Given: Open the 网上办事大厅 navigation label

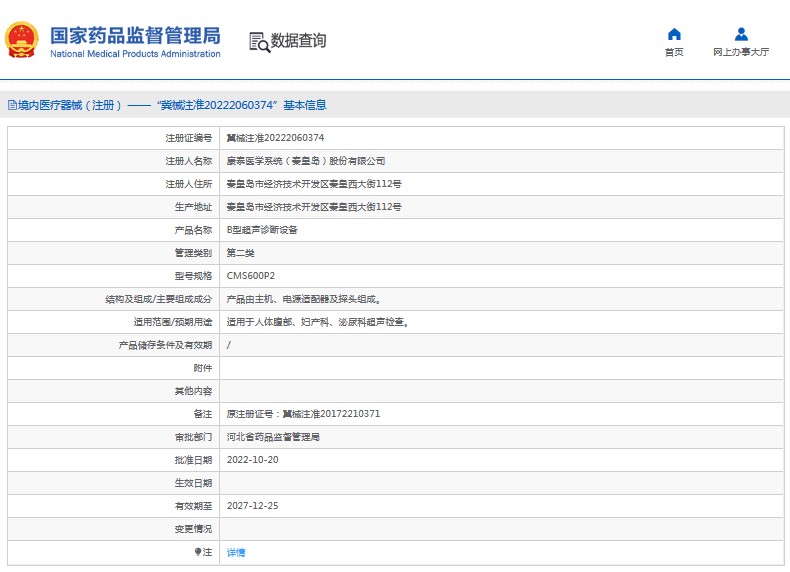Looking at the screenshot, I should click(741, 52).
